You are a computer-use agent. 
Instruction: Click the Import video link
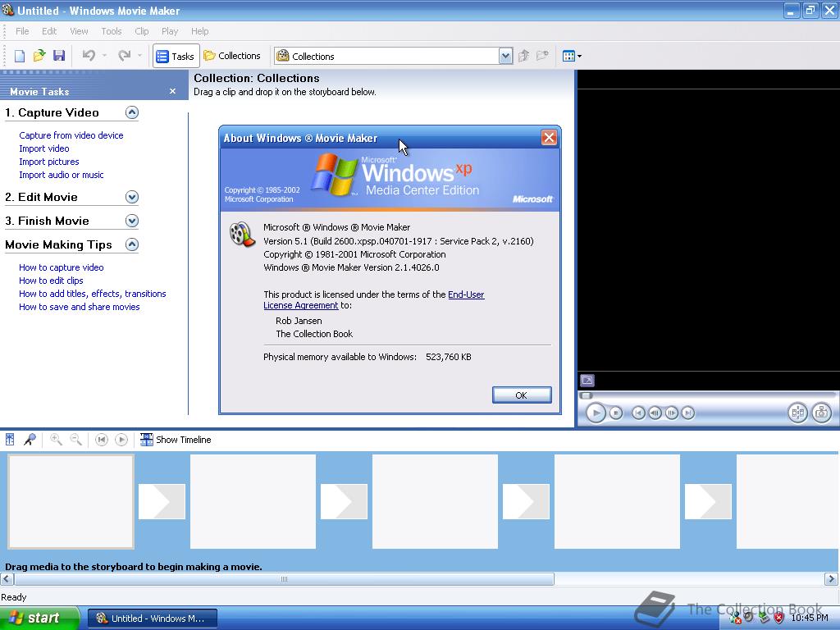(x=44, y=148)
